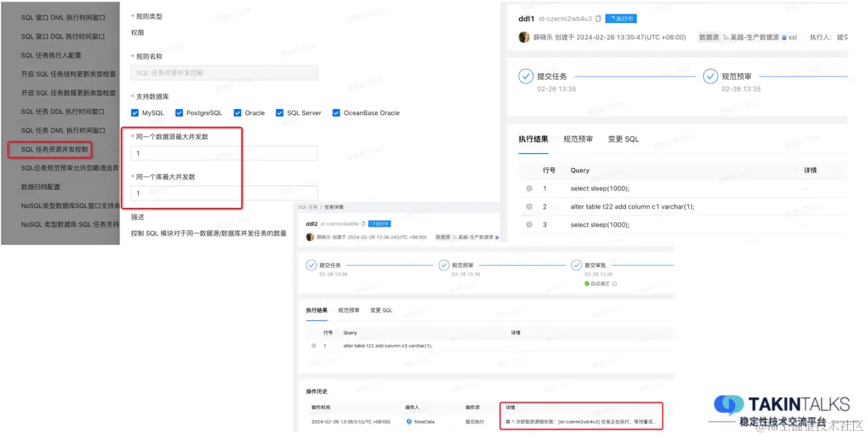Select 数据归档配置 in the sidebar
Image resolution: width=868 pixels, height=437 pixels.
point(41,186)
